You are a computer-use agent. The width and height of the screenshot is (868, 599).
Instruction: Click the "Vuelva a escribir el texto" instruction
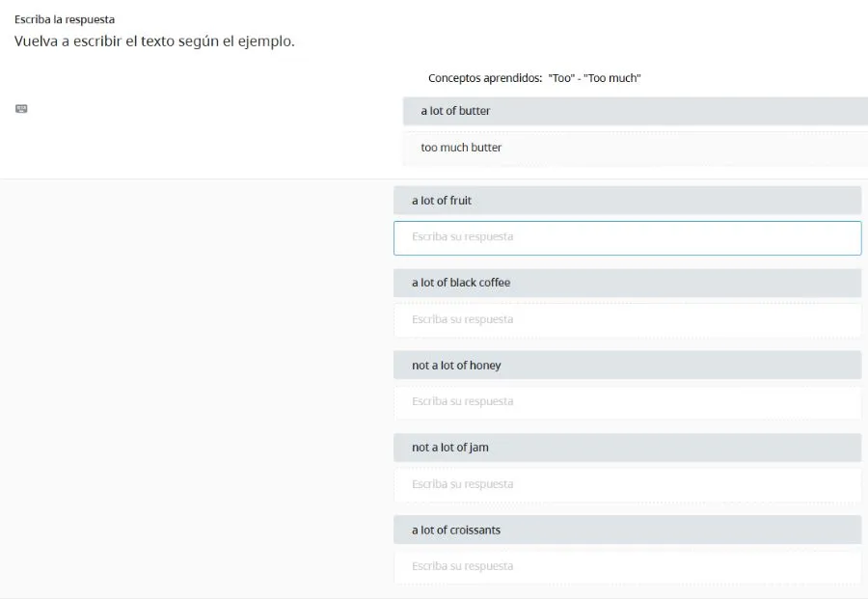point(154,42)
